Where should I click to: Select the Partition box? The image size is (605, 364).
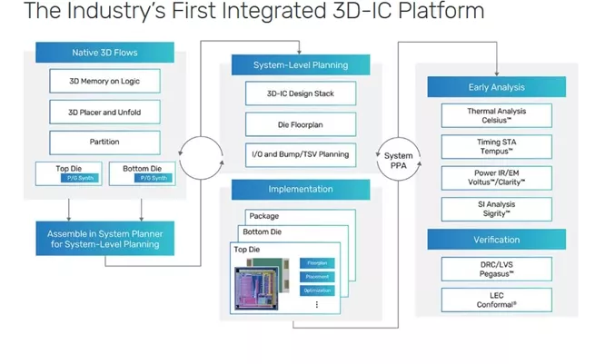tap(104, 143)
